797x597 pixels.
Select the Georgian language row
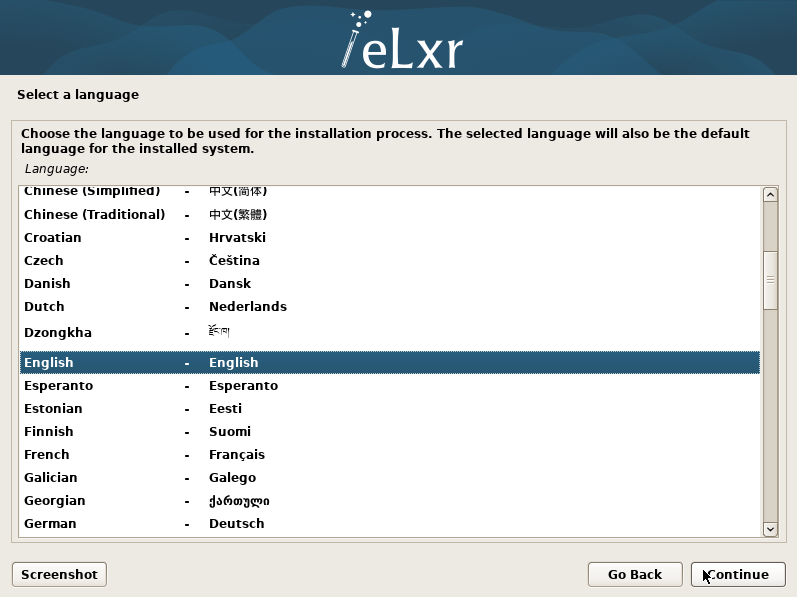(390, 500)
